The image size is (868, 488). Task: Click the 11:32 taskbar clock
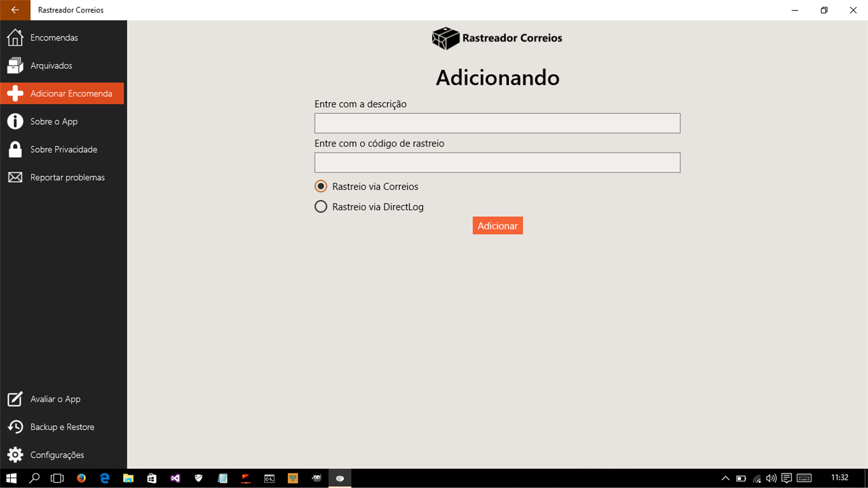(840, 478)
